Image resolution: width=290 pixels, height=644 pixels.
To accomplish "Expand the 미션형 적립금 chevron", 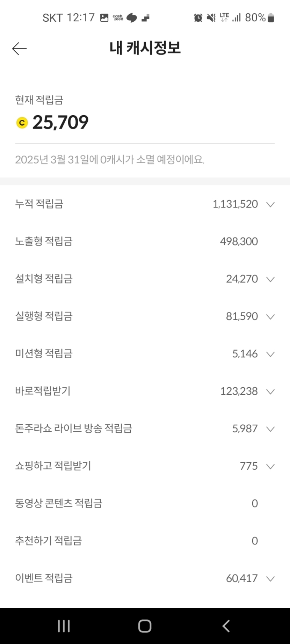I will click(x=270, y=354).
